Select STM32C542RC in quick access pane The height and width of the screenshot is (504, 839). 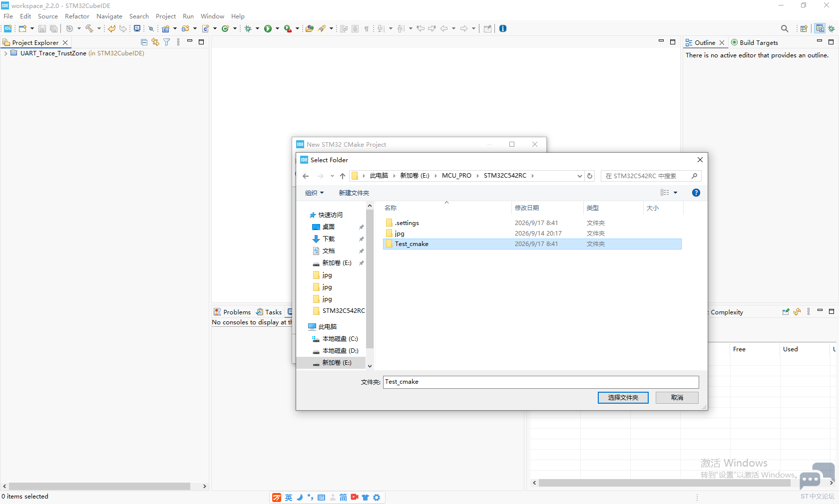click(339, 311)
